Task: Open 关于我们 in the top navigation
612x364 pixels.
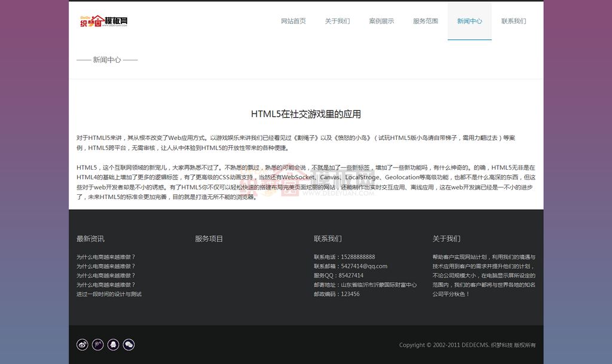Action: (337, 21)
